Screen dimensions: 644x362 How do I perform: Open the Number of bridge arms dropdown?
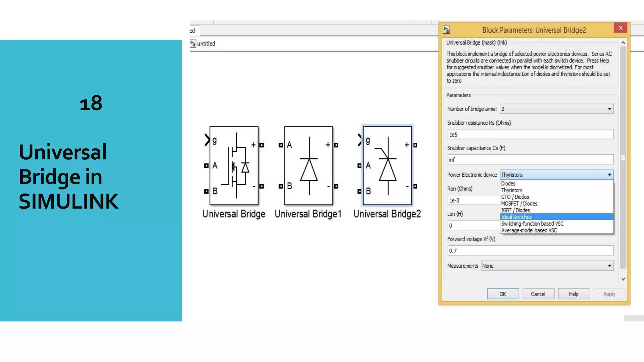(x=556, y=109)
